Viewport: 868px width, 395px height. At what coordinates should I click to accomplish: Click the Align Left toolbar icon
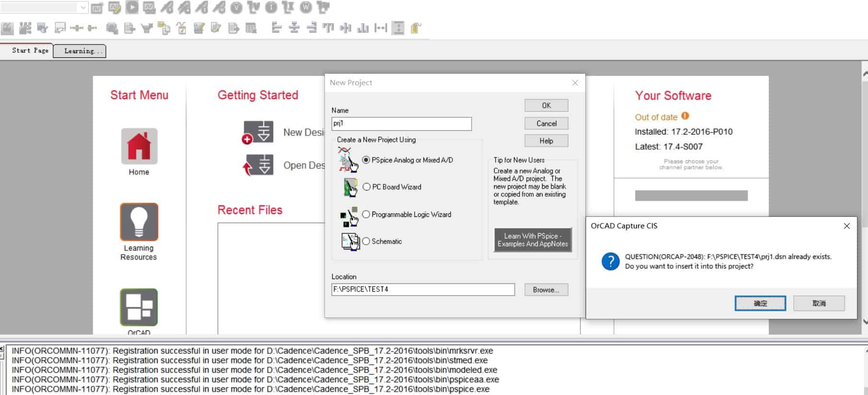(277, 28)
